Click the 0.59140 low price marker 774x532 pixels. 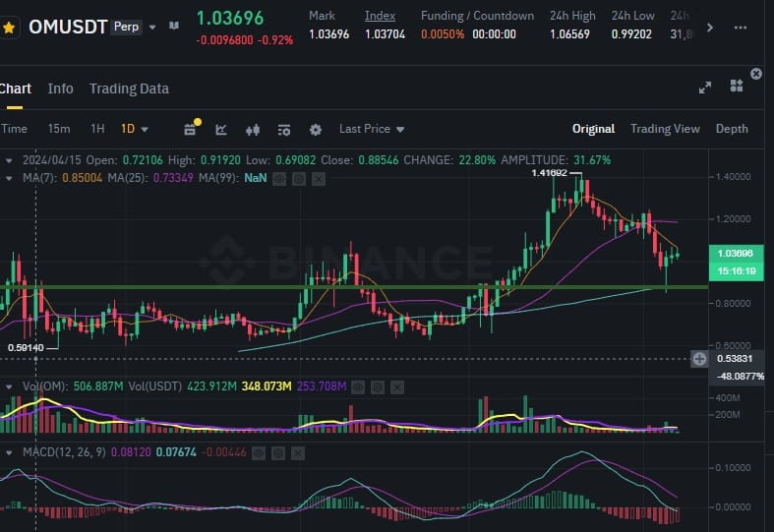point(26,348)
